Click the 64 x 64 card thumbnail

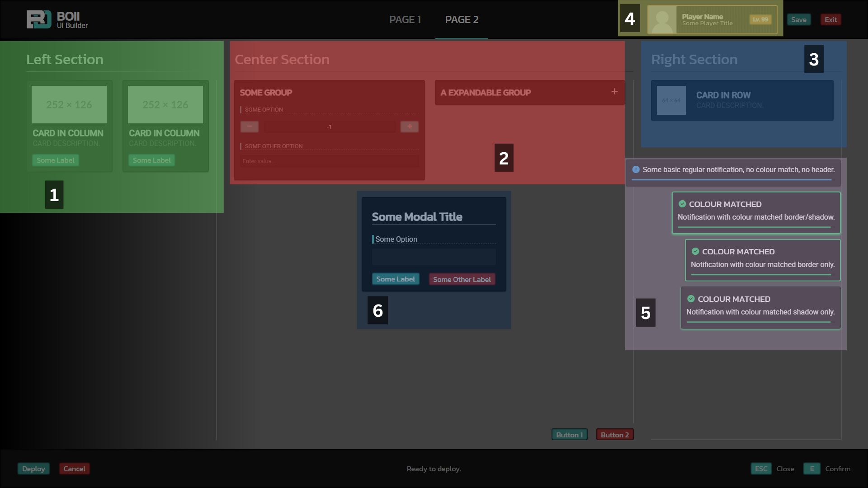pos(671,100)
